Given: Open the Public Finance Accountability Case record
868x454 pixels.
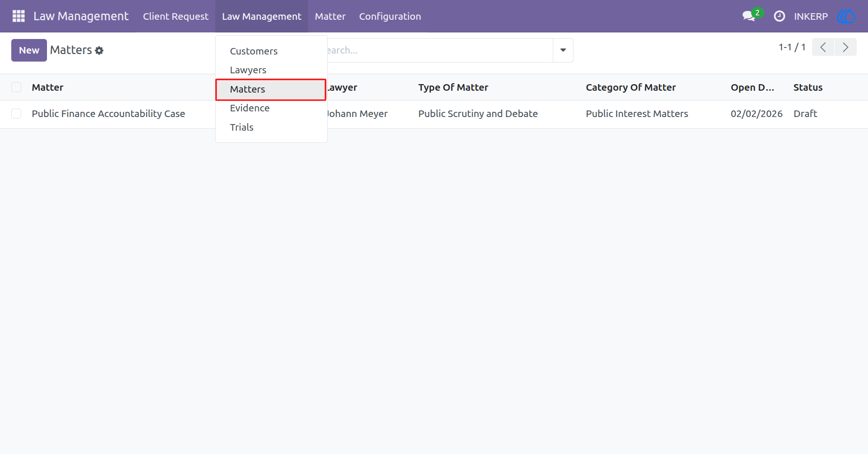Looking at the screenshot, I should (108, 114).
